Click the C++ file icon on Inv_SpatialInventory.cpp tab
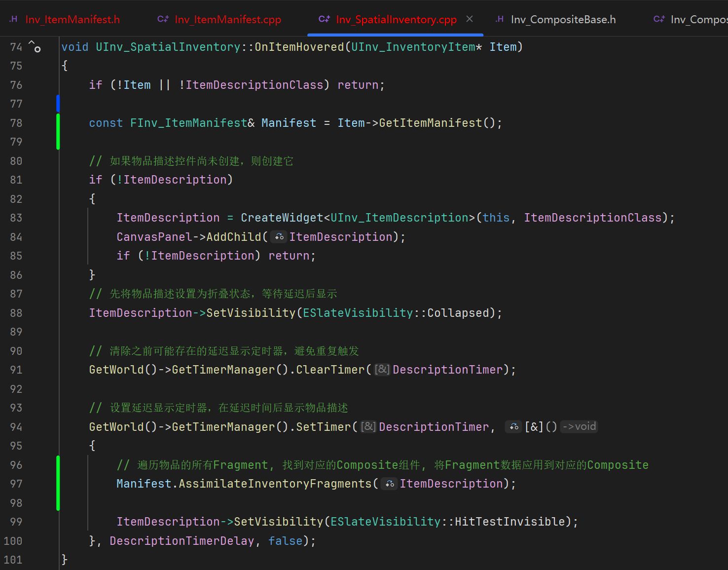This screenshot has height=570, width=728. [324, 19]
